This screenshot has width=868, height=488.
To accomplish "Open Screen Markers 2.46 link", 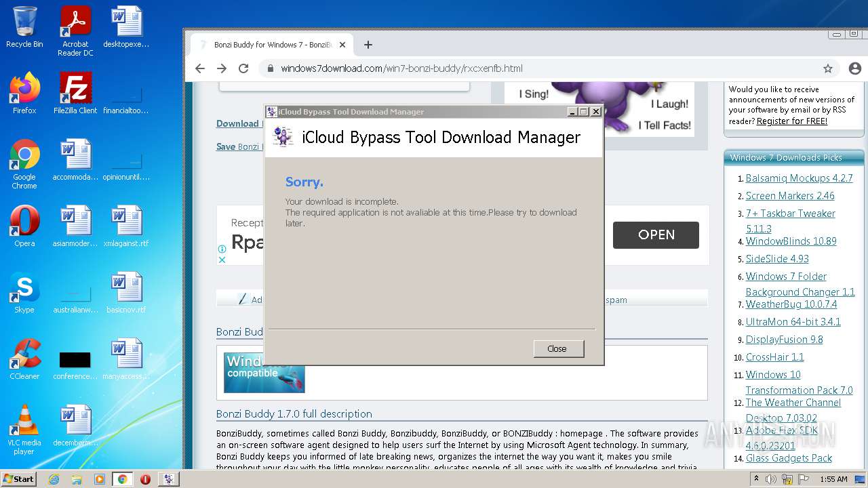I will point(790,196).
